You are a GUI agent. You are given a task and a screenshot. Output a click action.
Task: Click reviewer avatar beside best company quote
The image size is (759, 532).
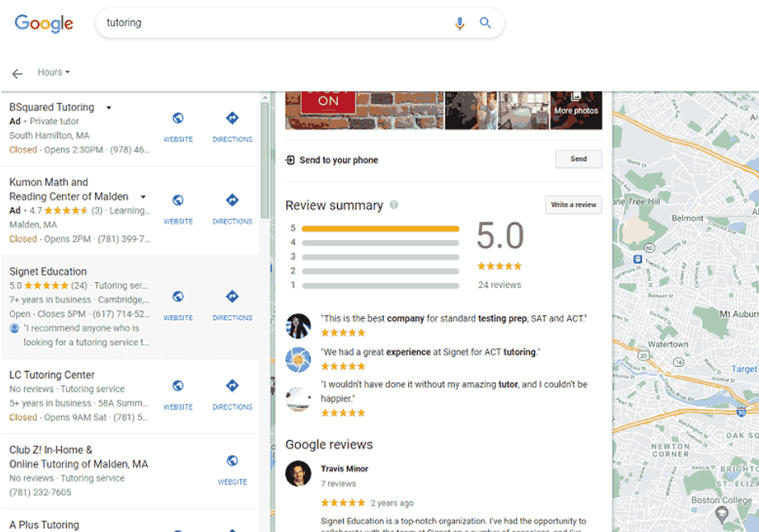pos(298,326)
